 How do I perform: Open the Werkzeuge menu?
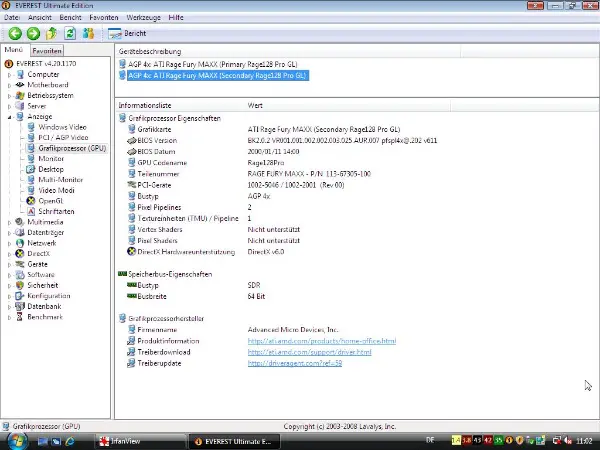point(142,18)
